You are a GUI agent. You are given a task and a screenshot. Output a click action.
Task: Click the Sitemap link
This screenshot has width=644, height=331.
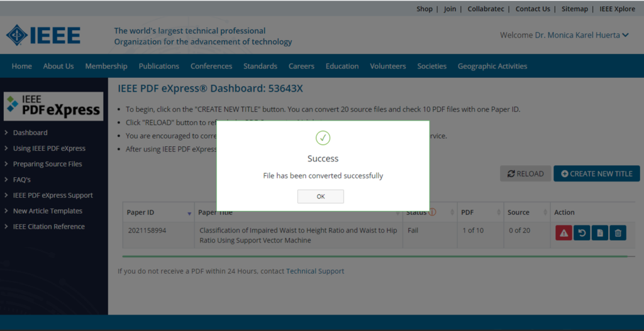tap(575, 9)
